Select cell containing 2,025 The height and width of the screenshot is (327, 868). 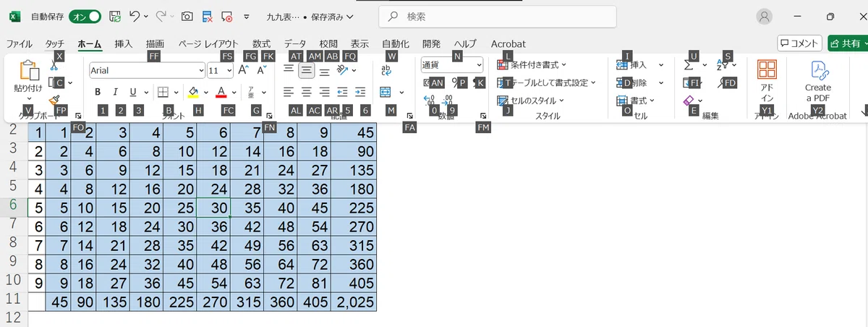click(354, 302)
